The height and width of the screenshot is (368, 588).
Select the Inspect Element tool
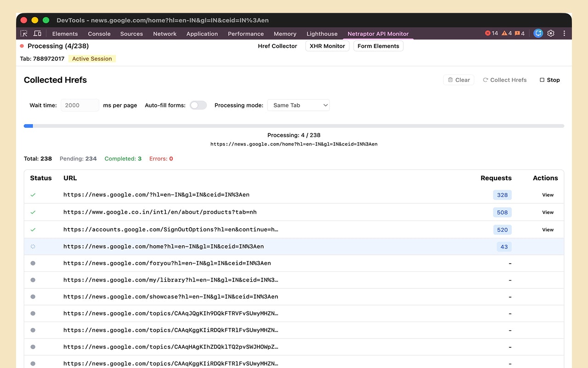click(x=23, y=33)
